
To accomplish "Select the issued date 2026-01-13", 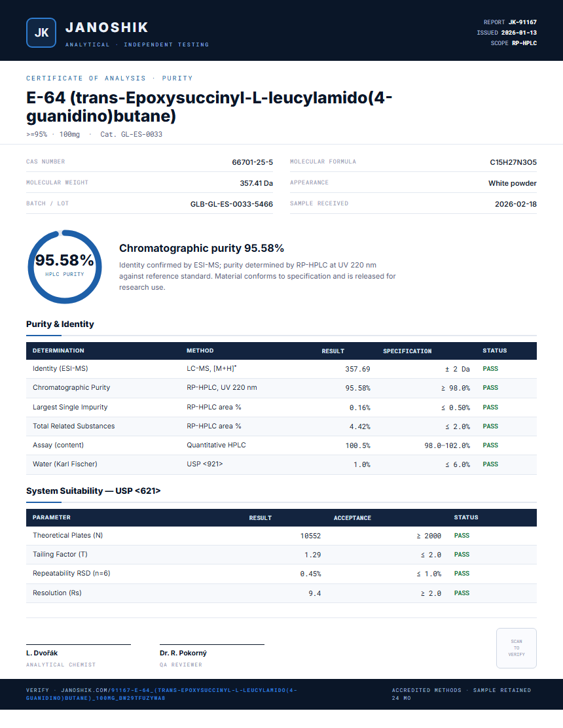I will [x=519, y=33].
